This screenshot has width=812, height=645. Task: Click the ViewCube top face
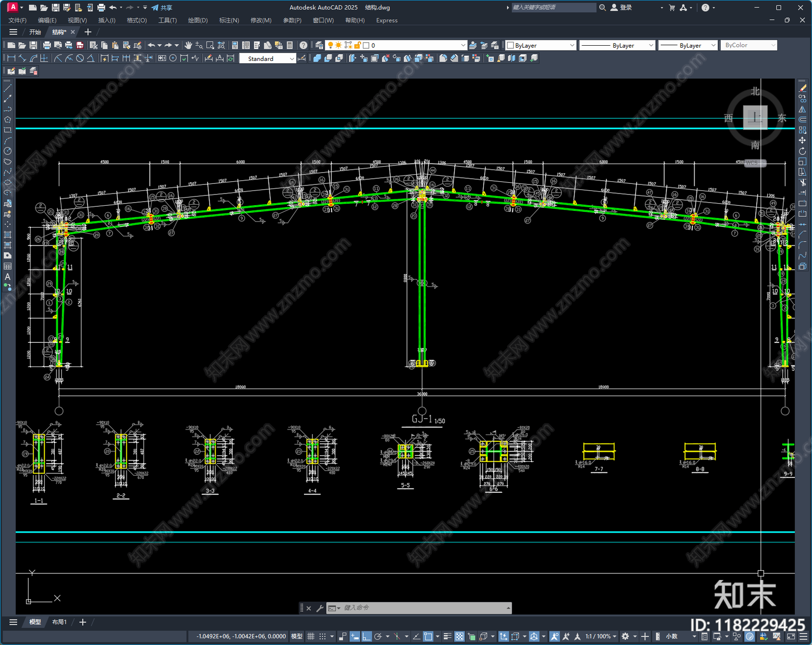[755, 118]
